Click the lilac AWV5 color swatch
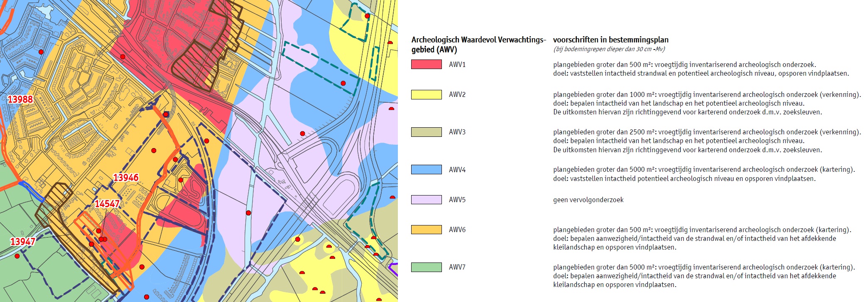Image resolution: width=868 pixels, height=302 pixels. pos(426,200)
